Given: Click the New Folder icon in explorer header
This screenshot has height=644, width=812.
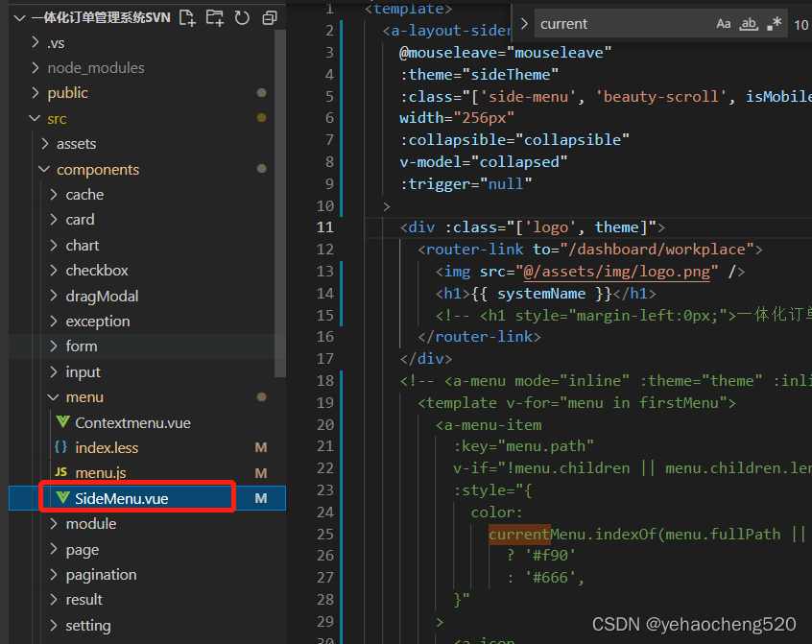Looking at the screenshot, I should tap(215, 17).
